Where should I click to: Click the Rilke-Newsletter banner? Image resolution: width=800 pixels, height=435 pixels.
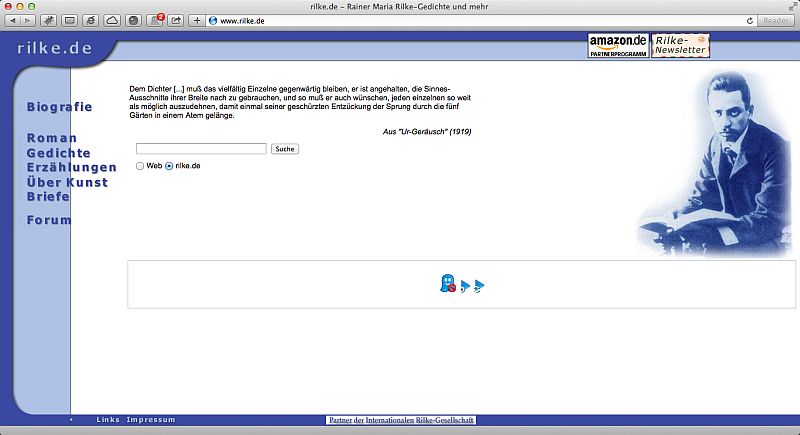681,45
